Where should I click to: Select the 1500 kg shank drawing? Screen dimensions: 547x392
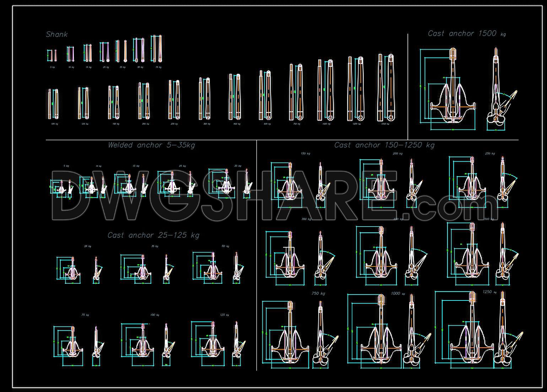(x=386, y=88)
